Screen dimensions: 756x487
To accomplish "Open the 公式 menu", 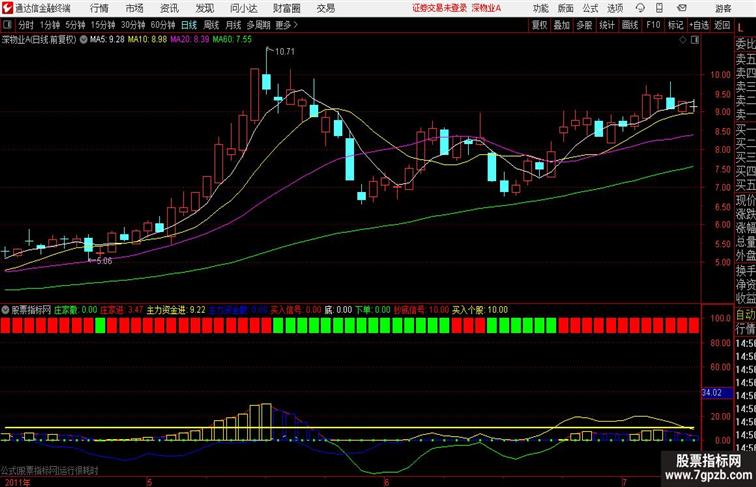I will (x=590, y=8).
